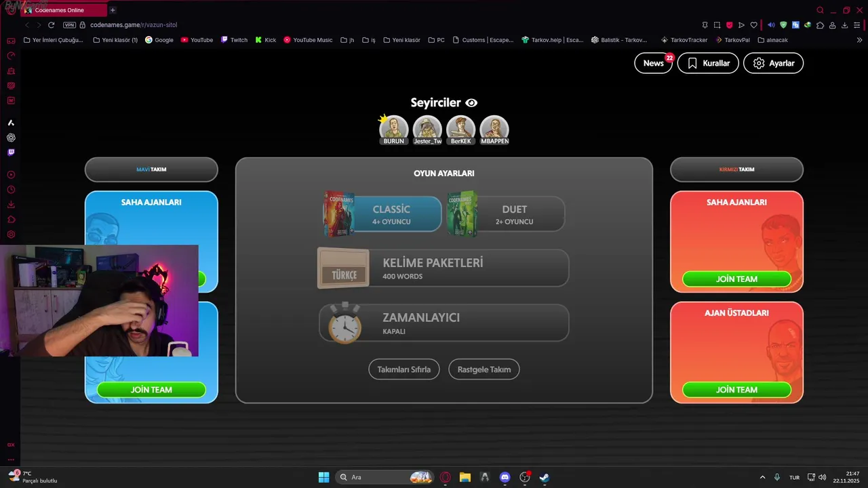Click Takımları Sıfırla button
The image size is (868, 488).
click(404, 369)
